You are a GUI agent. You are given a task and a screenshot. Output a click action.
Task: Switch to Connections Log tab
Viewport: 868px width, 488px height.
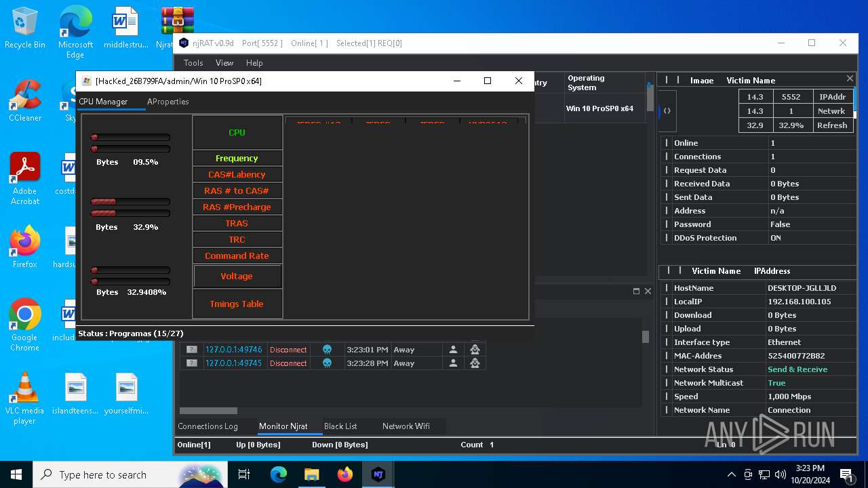(x=208, y=426)
